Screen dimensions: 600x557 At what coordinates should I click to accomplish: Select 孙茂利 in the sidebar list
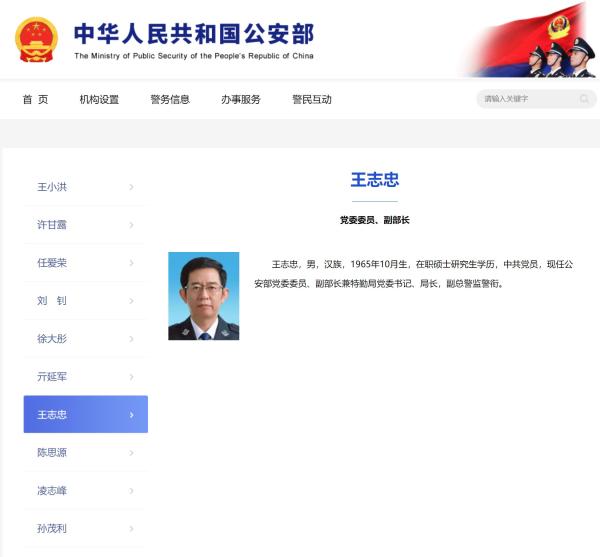pos(86,528)
